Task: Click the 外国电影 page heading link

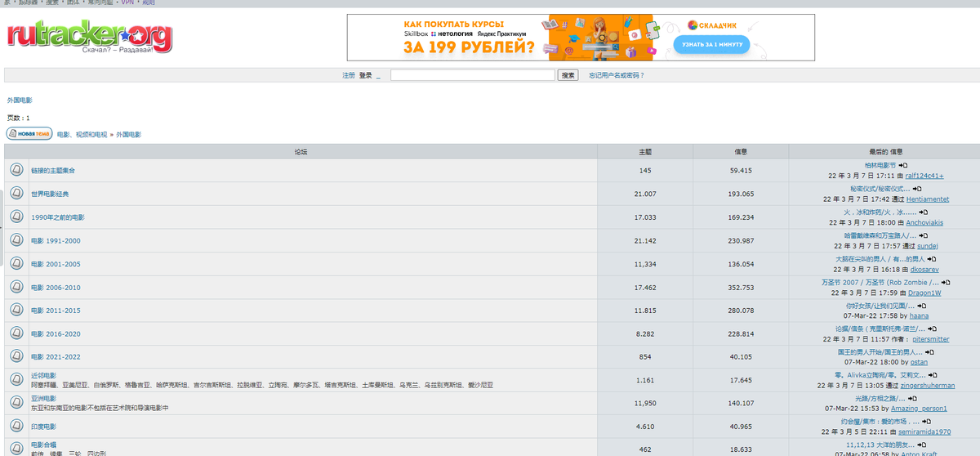Action: (20, 100)
